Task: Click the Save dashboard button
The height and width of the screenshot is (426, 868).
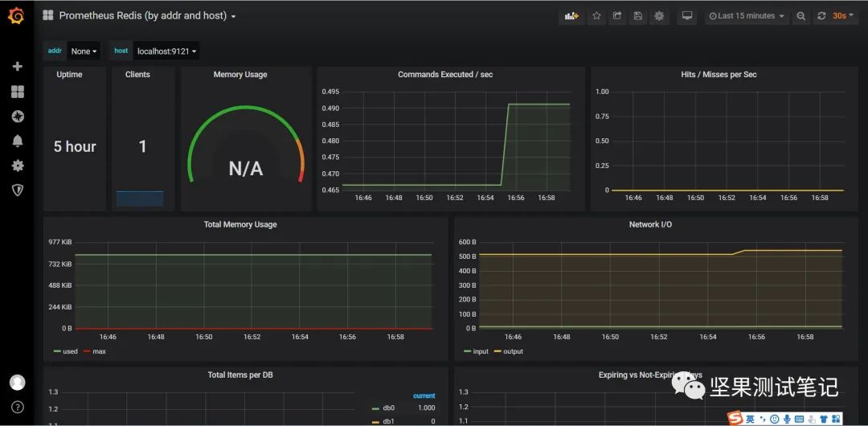Action: (x=637, y=16)
